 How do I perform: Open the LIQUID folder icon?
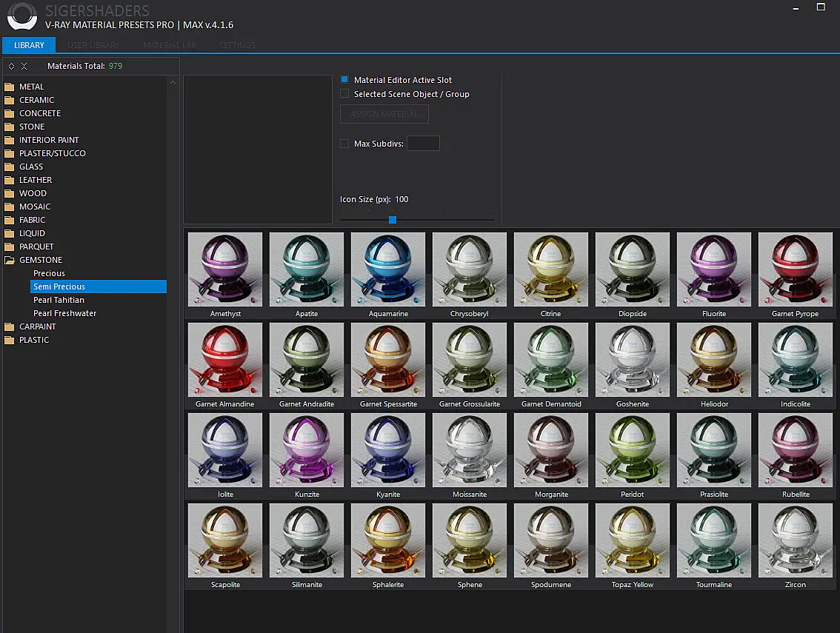(9, 233)
